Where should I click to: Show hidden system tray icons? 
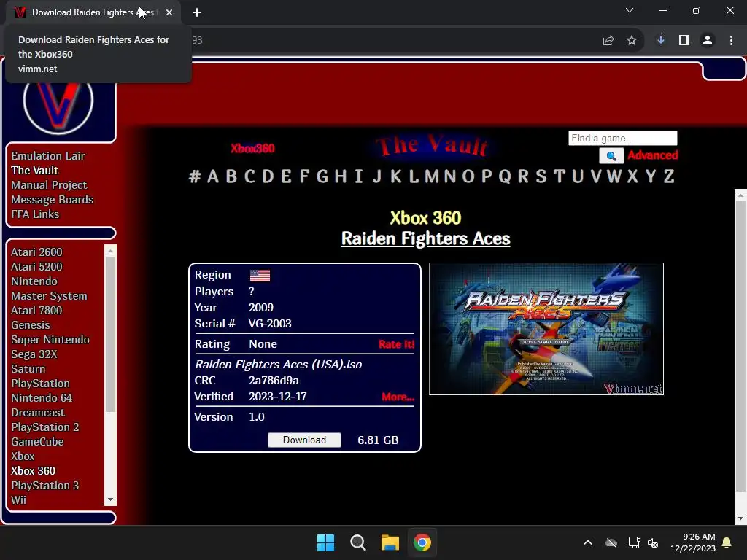[x=588, y=542]
